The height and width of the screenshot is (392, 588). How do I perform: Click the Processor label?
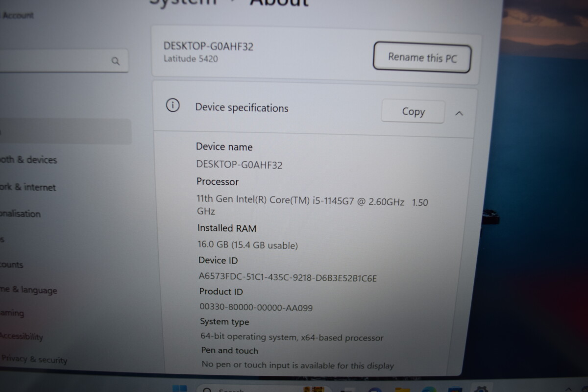[218, 182]
